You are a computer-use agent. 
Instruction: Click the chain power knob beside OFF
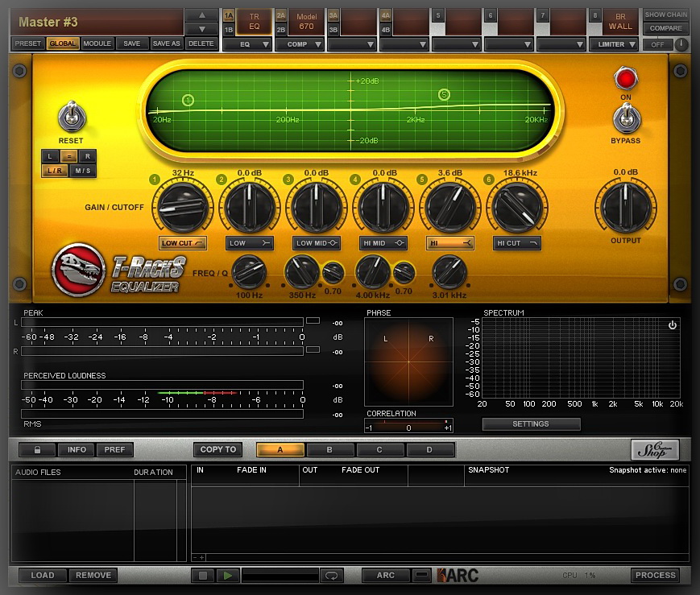pyautogui.click(x=681, y=44)
